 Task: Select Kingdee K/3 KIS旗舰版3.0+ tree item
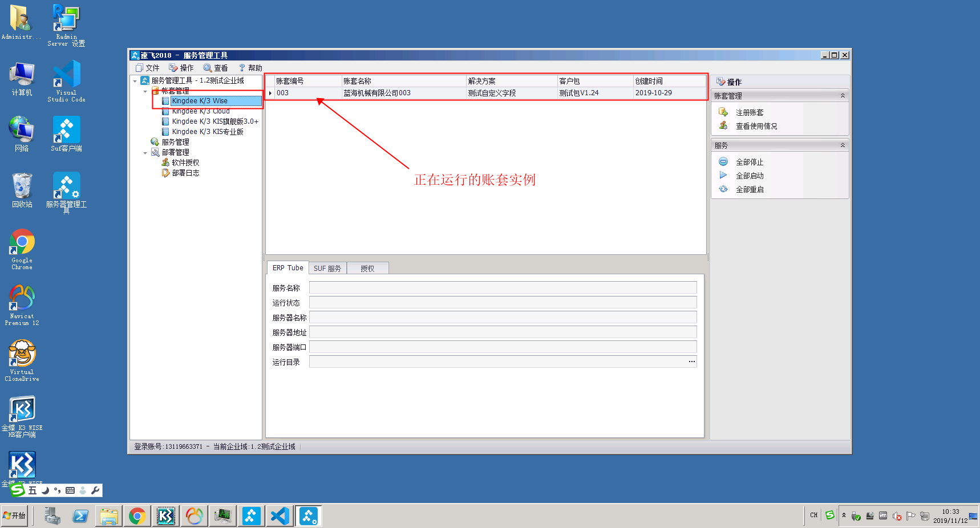215,121
